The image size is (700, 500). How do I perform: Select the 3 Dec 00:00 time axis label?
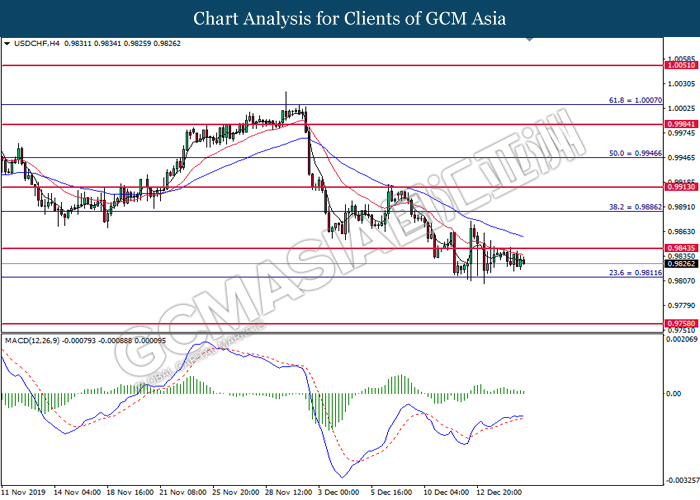339,493
